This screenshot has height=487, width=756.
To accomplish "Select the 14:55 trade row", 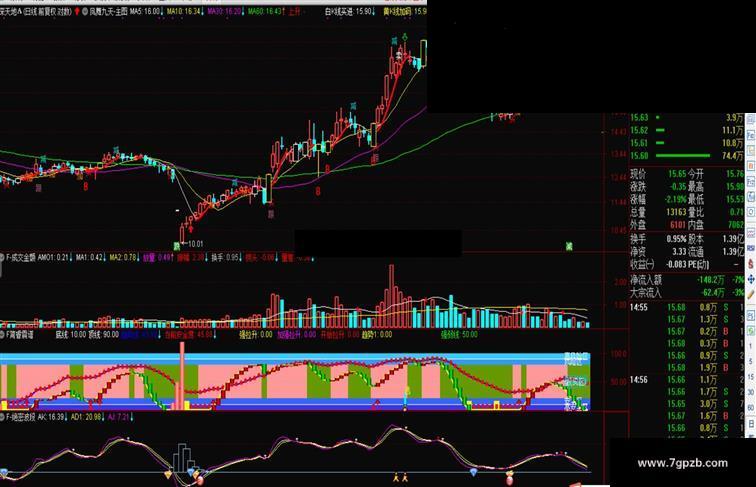I will click(687, 307).
